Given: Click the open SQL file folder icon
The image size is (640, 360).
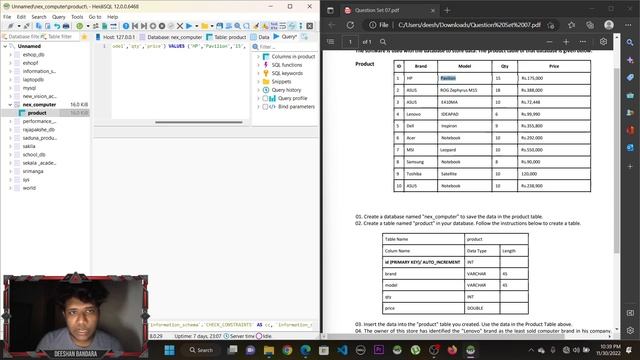Looking at the screenshot, I should pos(204,26).
